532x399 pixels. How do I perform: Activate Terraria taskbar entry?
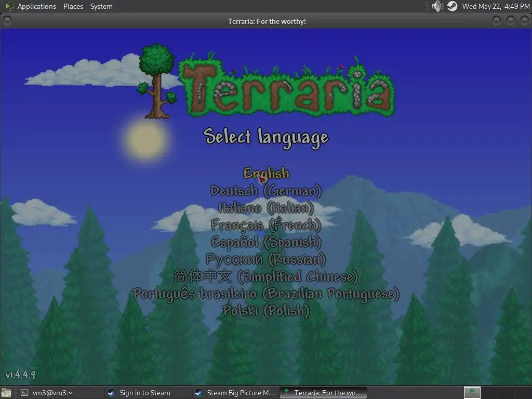click(x=323, y=393)
